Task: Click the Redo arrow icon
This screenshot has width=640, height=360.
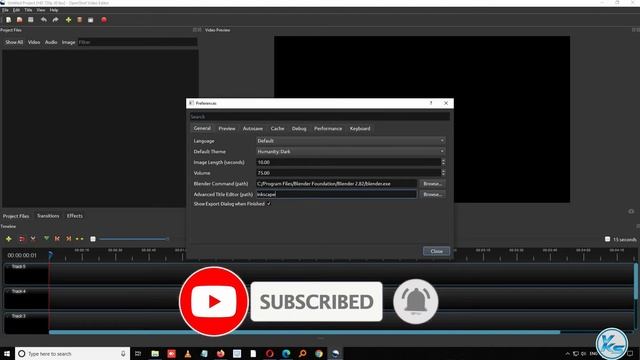Action: [x=56, y=20]
